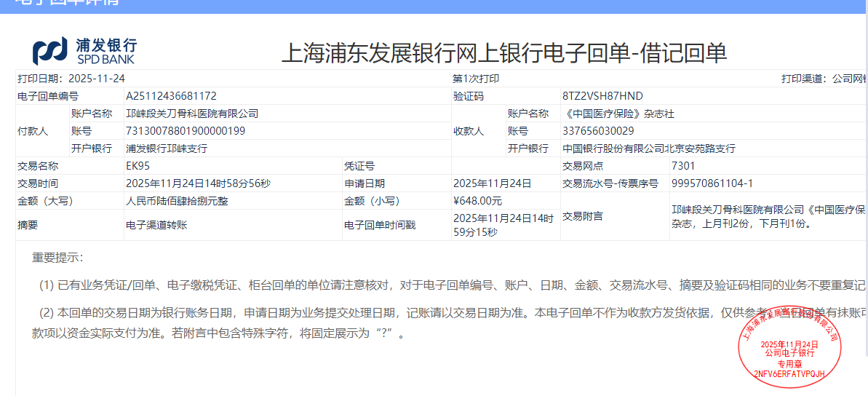This screenshot has height=396, width=868.
Task: Click the transaction time 14时58分56秒 value
Action: tap(198, 183)
